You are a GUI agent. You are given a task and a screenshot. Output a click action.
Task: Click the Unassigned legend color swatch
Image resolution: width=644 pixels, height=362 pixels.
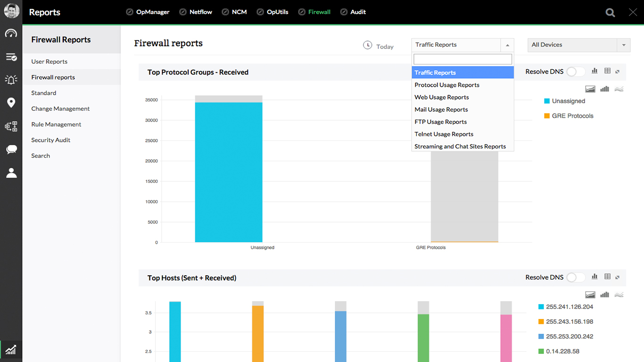(547, 101)
